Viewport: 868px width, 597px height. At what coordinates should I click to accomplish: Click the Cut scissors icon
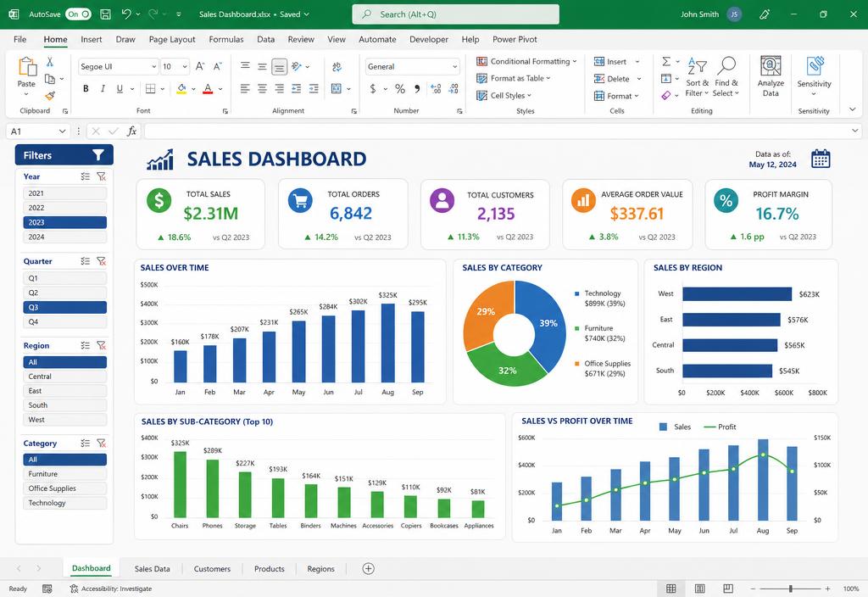50,62
